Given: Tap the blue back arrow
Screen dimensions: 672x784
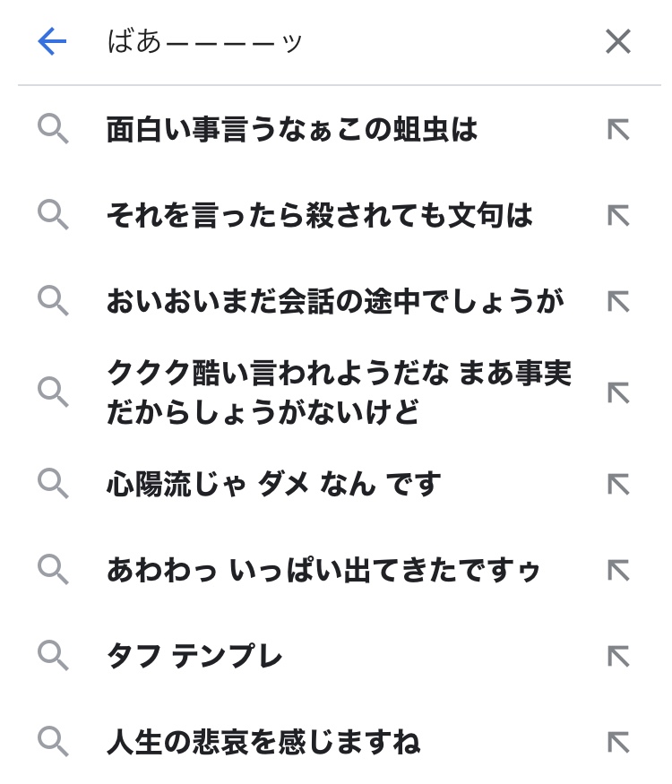Looking at the screenshot, I should tap(53, 41).
